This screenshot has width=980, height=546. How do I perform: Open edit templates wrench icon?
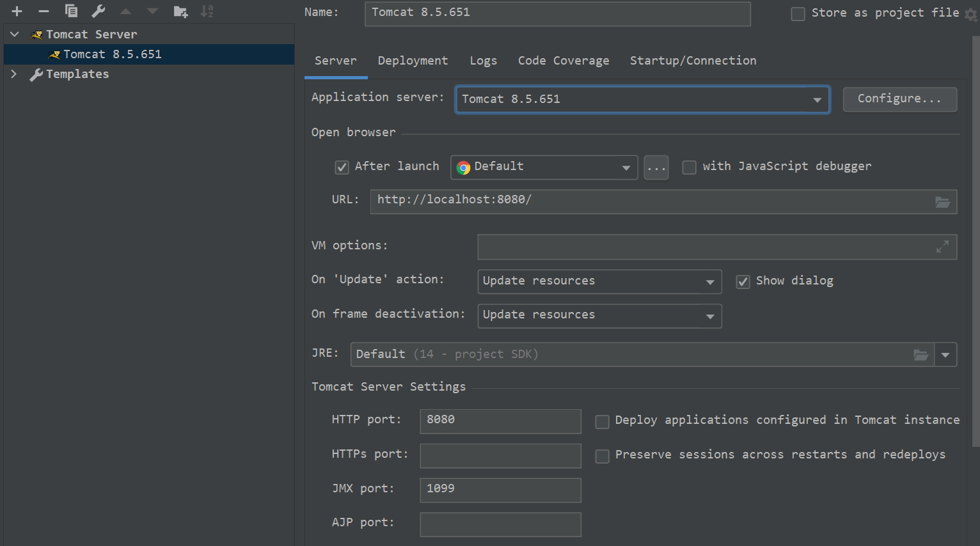(x=99, y=12)
